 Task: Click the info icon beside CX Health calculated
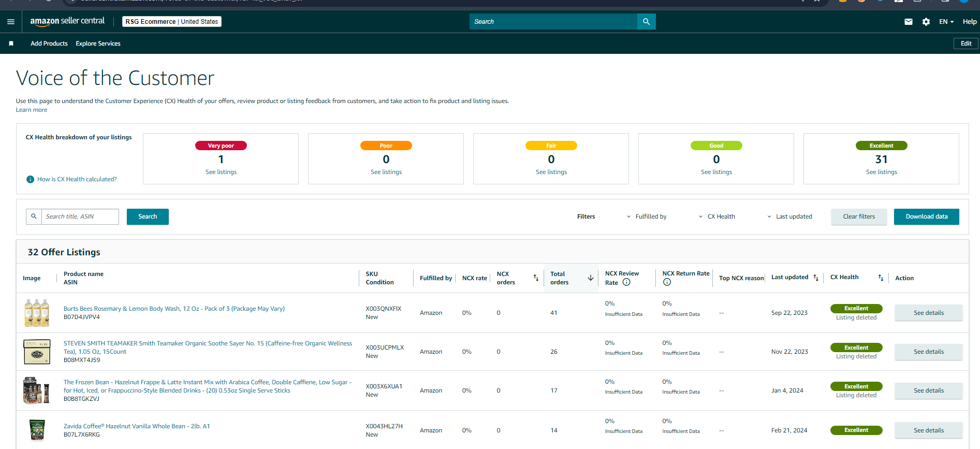point(31,179)
